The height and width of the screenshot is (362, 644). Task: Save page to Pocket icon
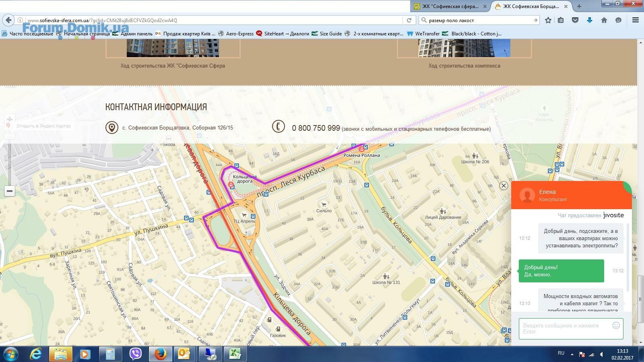(575, 20)
